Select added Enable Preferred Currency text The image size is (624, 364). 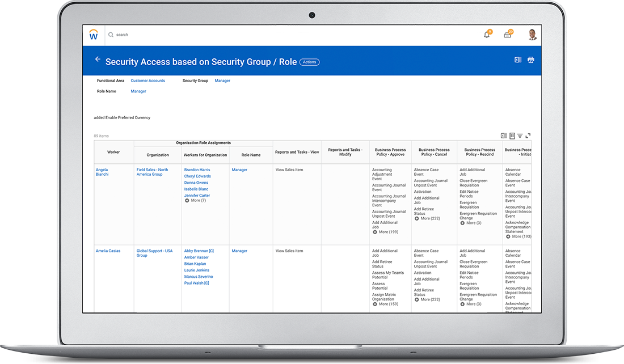point(122,118)
